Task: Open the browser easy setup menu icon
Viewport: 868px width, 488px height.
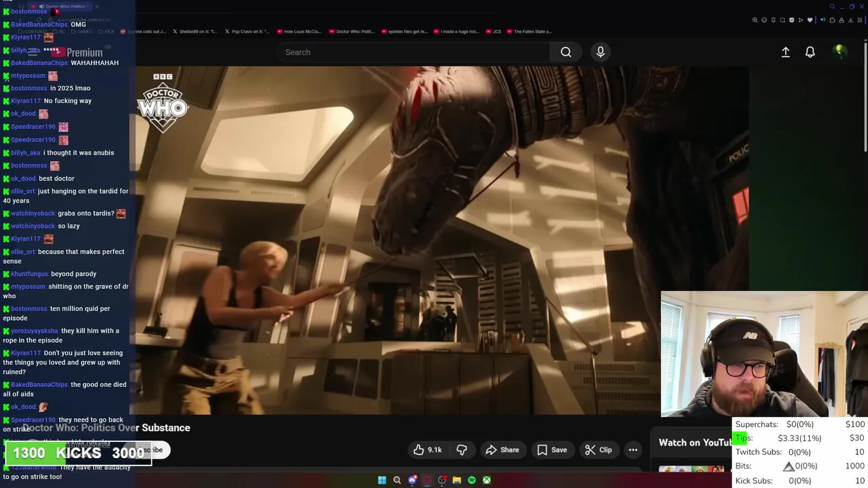Action: coord(860,20)
